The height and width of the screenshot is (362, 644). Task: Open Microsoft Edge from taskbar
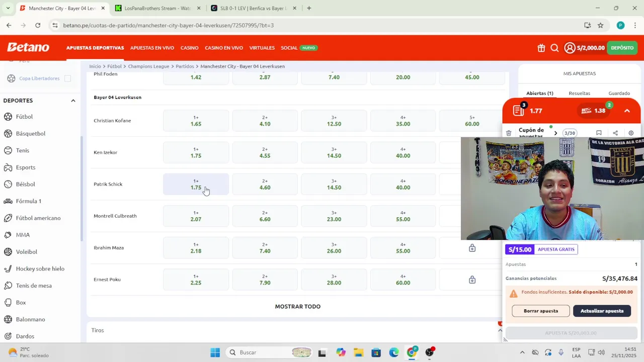(x=394, y=352)
